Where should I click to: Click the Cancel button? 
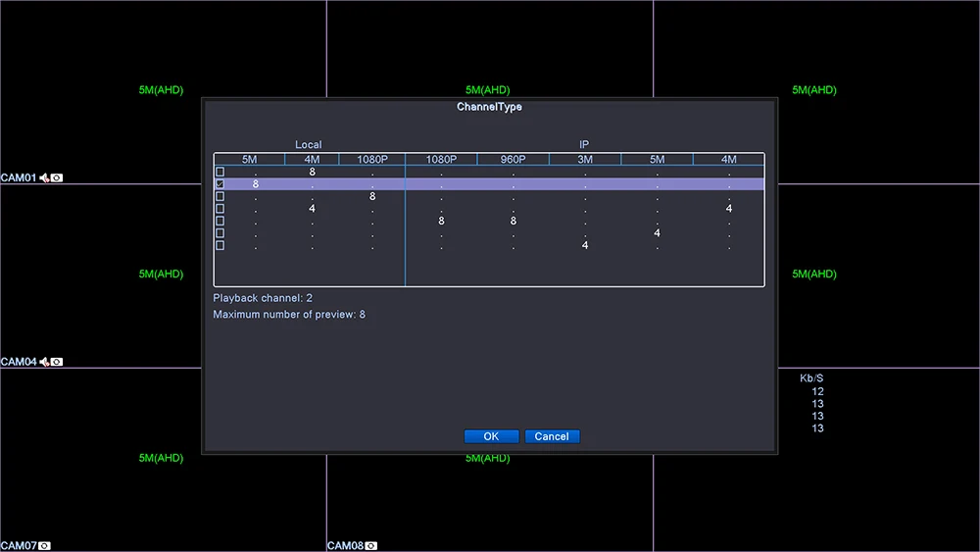click(552, 436)
